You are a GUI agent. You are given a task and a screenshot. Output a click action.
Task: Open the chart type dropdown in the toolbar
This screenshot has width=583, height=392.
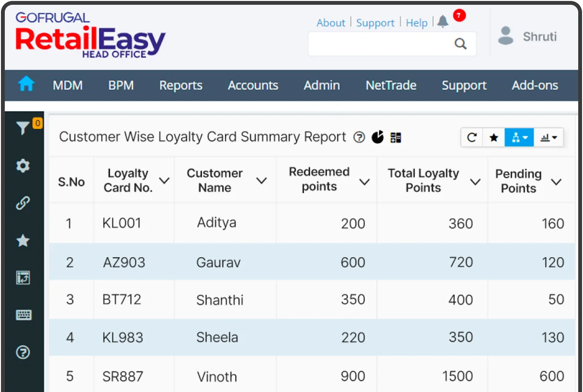coord(554,137)
